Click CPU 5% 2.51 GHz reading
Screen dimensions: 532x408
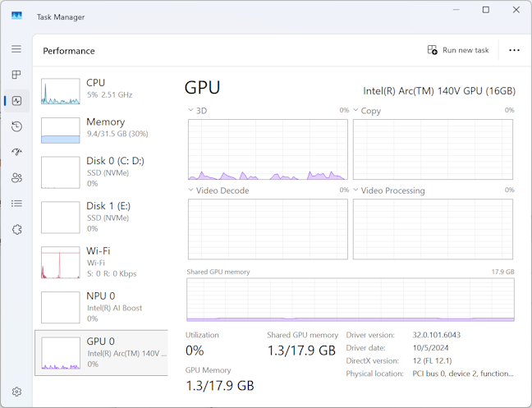pos(109,94)
